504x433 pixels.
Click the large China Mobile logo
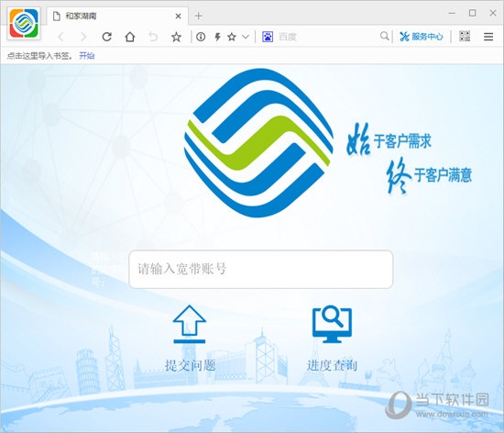(x=258, y=143)
